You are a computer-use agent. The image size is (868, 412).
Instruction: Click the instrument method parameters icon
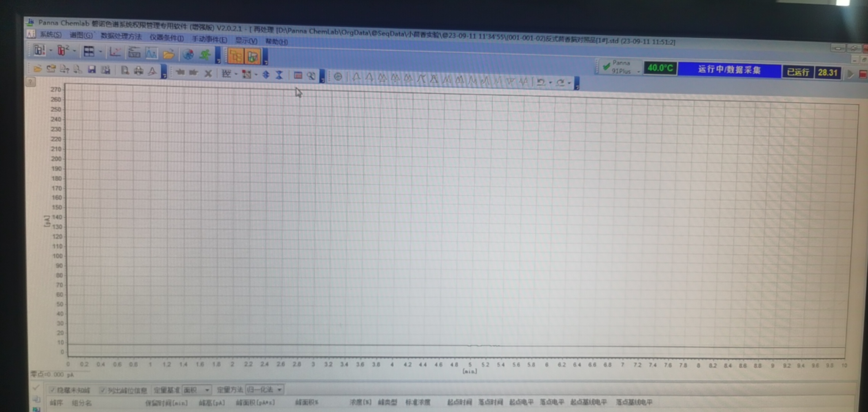pyautogui.click(x=134, y=53)
